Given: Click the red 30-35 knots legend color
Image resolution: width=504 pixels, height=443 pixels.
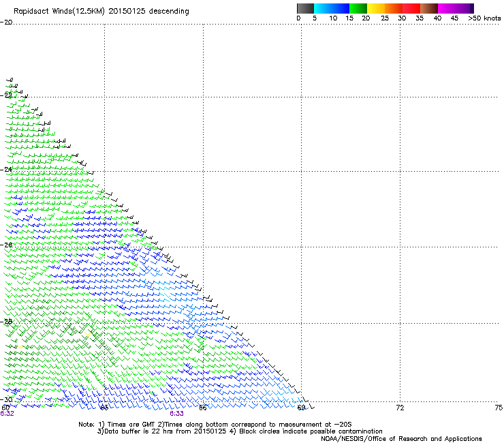Looking at the screenshot, I should point(411,8).
